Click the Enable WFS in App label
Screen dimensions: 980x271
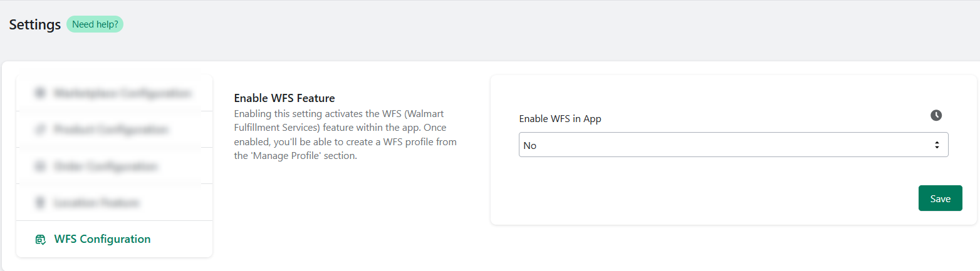point(560,119)
